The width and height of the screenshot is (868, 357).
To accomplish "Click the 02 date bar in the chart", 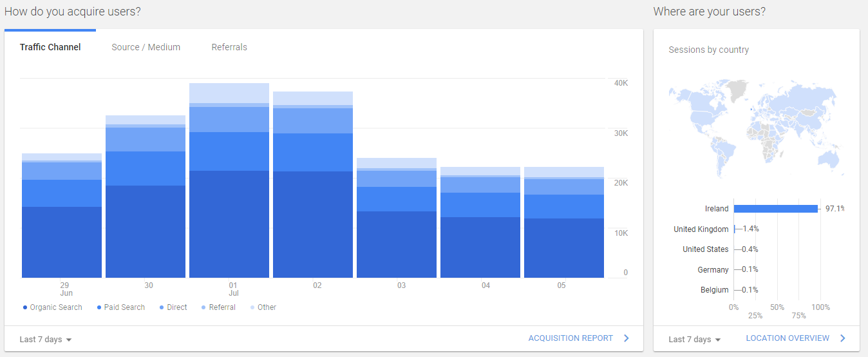I will (x=313, y=185).
